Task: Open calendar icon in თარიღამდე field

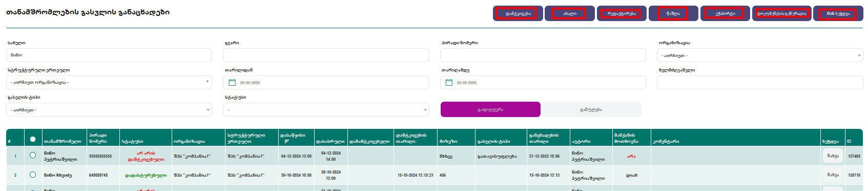Action: [449, 83]
